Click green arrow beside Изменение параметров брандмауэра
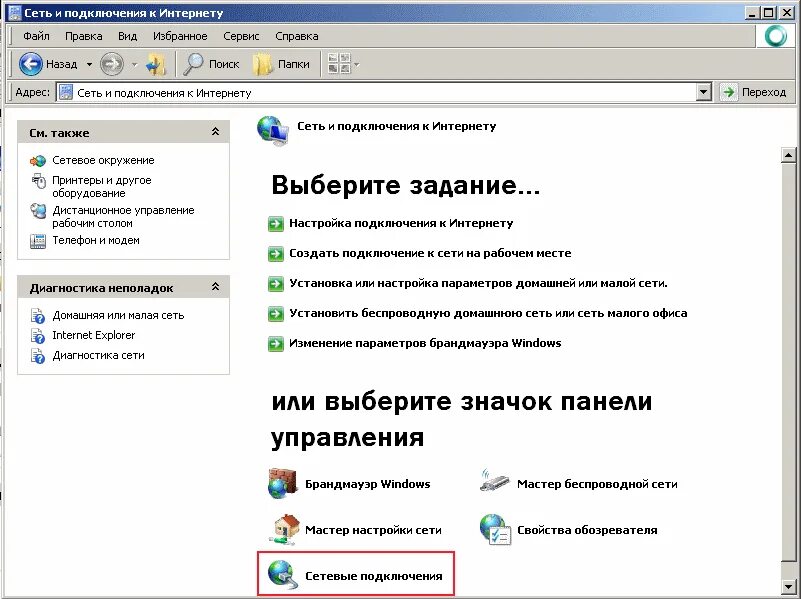801x599 pixels. (x=276, y=344)
